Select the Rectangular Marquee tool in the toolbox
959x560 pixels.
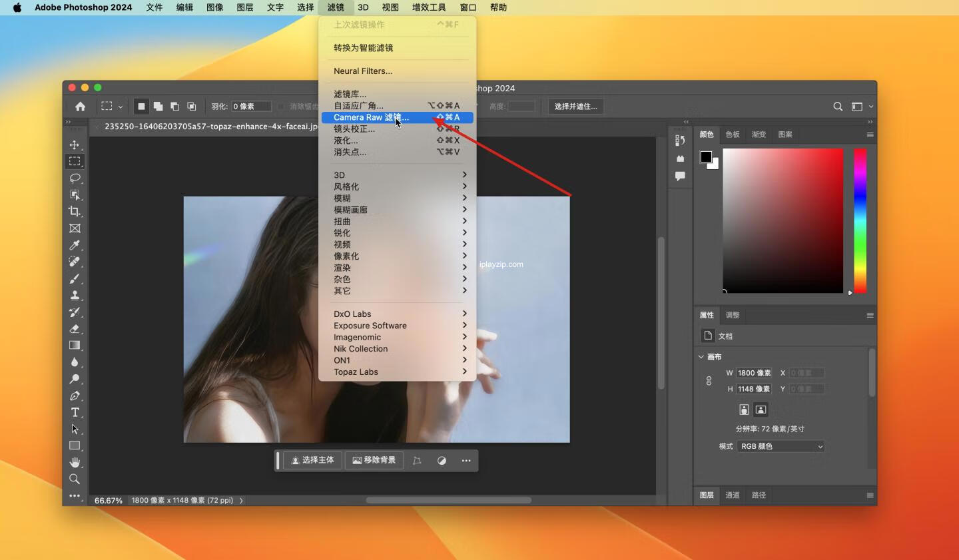[75, 162]
